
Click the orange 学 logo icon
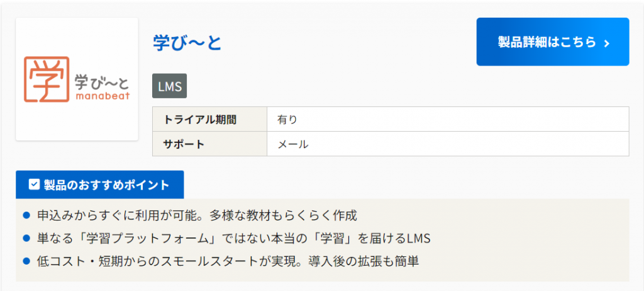[x=46, y=79]
